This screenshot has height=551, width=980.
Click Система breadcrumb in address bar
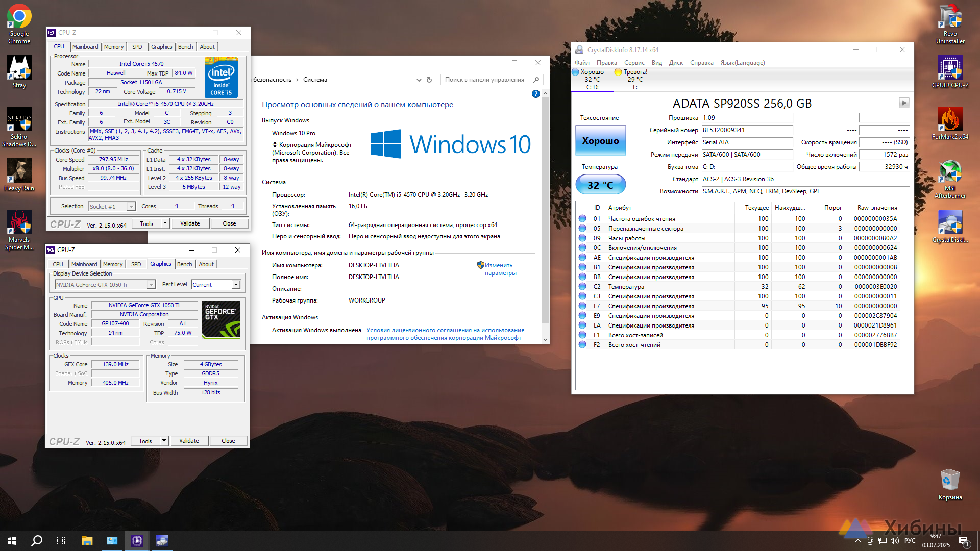pos(315,80)
